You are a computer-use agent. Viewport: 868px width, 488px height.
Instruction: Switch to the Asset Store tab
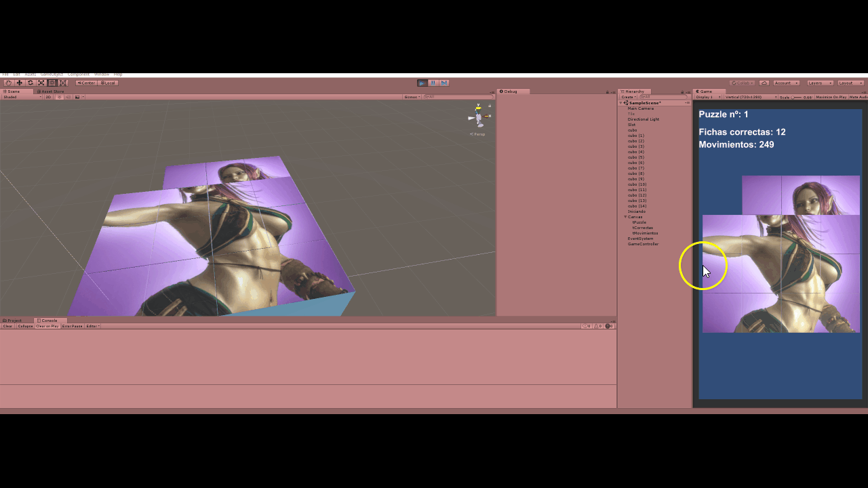pos(51,91)
